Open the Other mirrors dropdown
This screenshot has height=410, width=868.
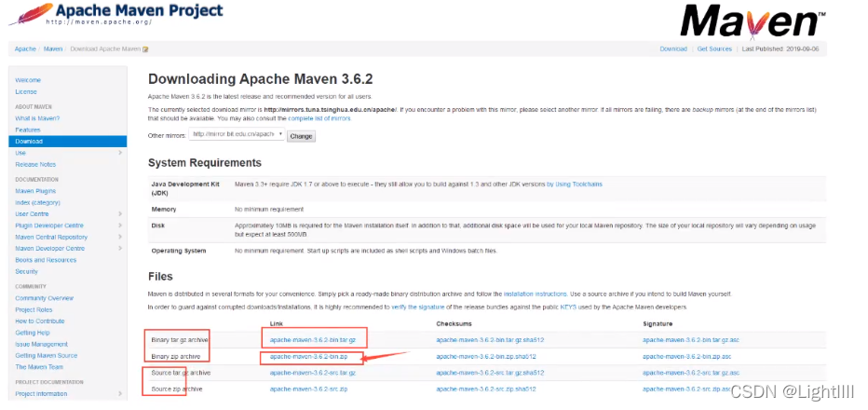(x=237, y=134)
